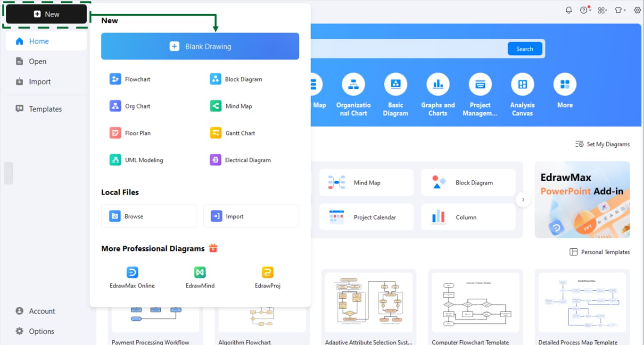Go to Templates in the sidebar
Viewport: 644px width, 345px height.
click(x=46, y=109)
